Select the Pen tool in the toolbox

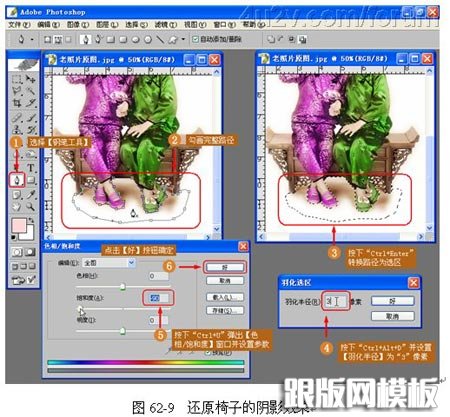click(x=17, y=180)
